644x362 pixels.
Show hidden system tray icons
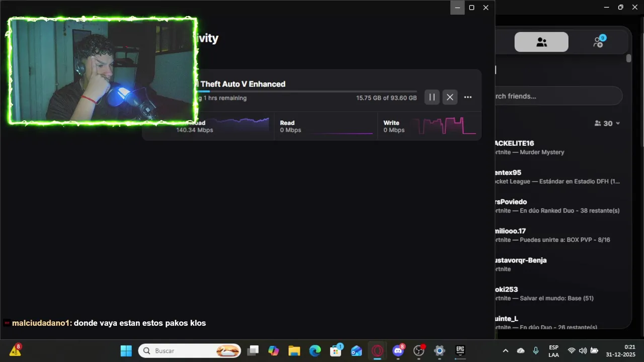pos(506,350)
